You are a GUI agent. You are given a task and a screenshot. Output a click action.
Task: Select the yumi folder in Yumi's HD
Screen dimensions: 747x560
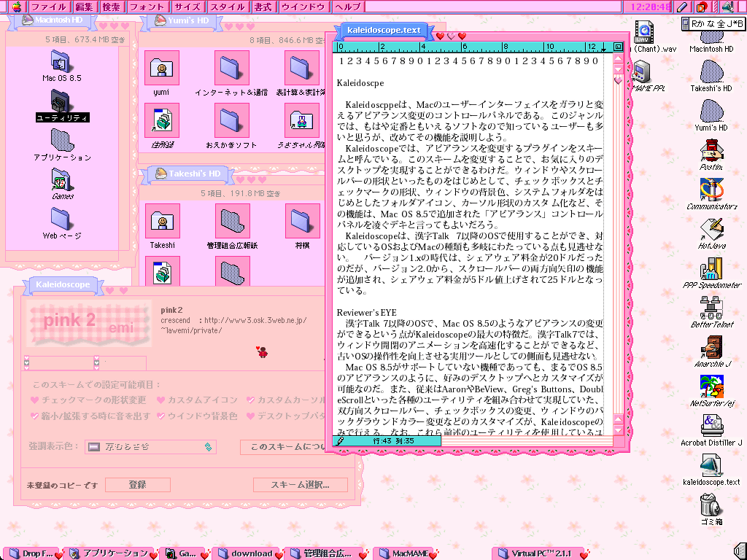(161, 68)
